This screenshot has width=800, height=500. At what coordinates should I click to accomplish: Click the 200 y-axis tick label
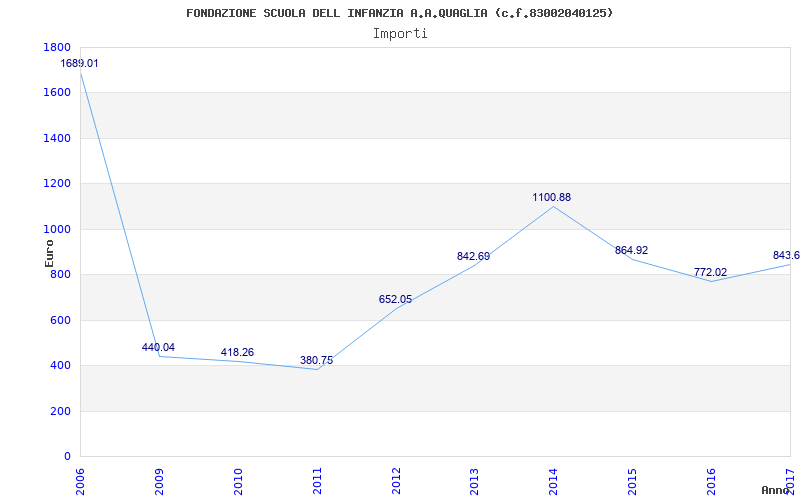[x=61, y=411]
